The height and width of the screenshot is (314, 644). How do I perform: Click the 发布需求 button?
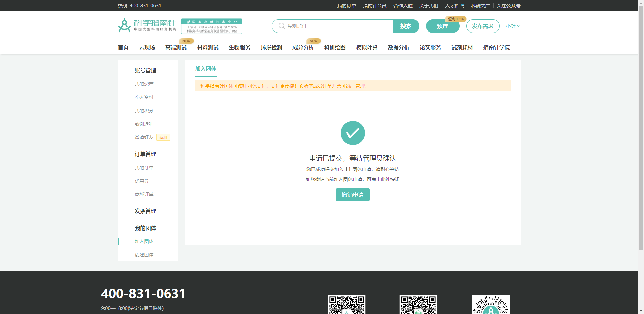pos(483,26)
